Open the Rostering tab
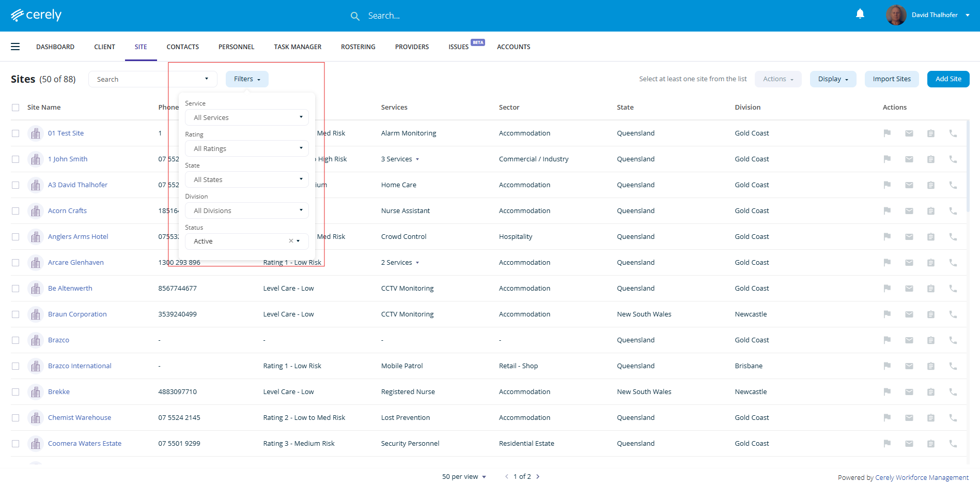 point(358,47)
